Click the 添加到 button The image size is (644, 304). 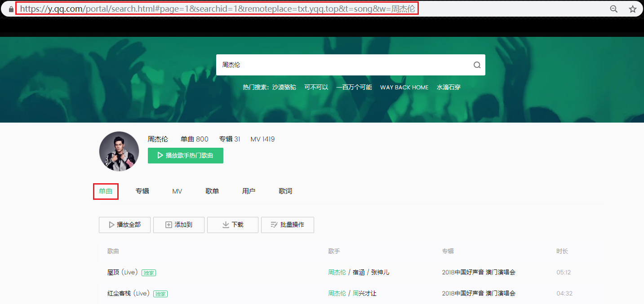(x=179, y=225)
